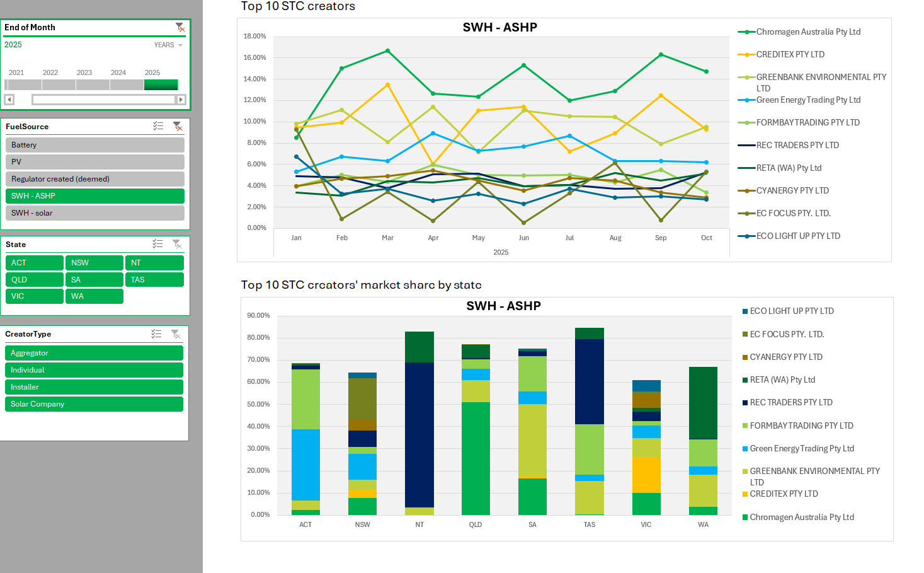Toggle Aggregator creator type
The image size is (924, 573).
pyautogui.click(x=94, y=353)
